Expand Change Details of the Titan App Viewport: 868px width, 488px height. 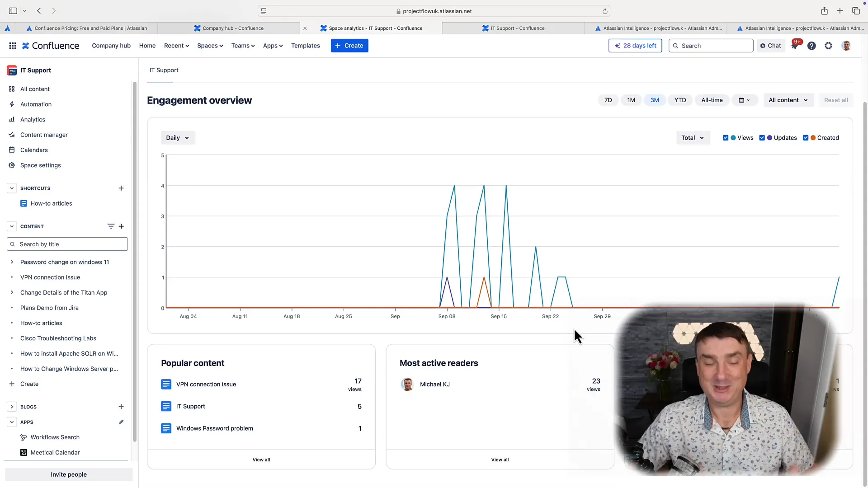coord(12,293)
